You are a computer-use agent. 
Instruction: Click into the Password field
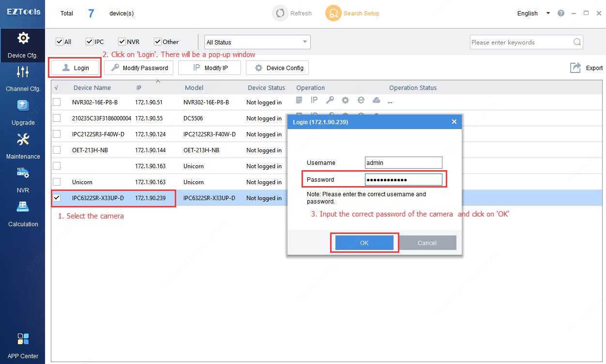point(403,180)
